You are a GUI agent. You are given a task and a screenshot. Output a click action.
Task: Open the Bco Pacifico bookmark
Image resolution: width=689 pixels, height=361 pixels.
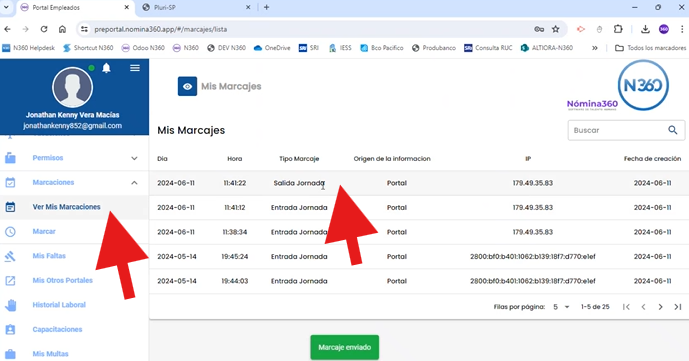click(x=382, y=48)
